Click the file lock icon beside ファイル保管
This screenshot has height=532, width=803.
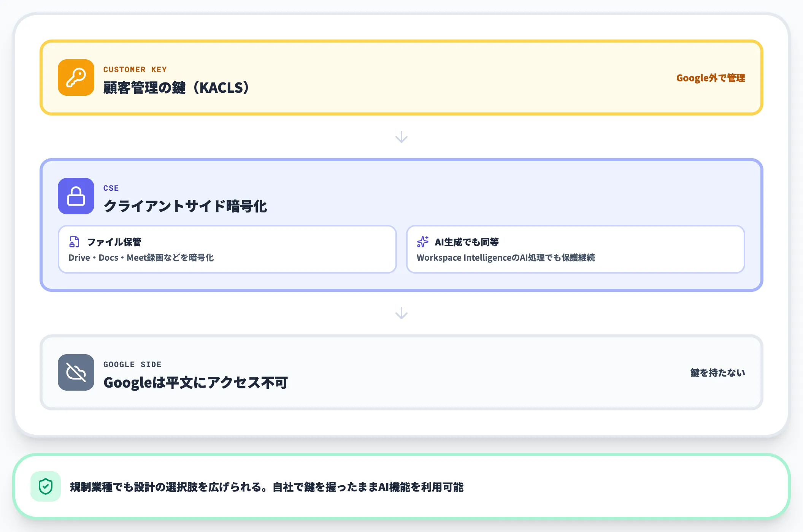point(75,241)
